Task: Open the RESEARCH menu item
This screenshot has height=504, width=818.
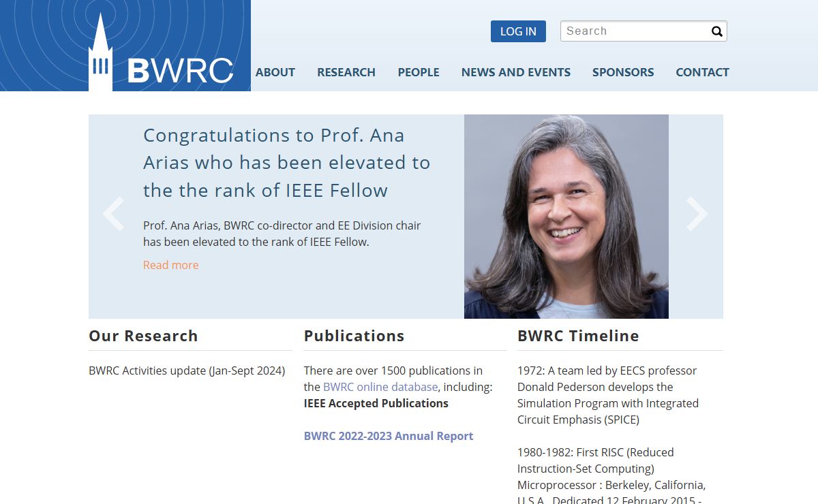Action: (346, 72)
